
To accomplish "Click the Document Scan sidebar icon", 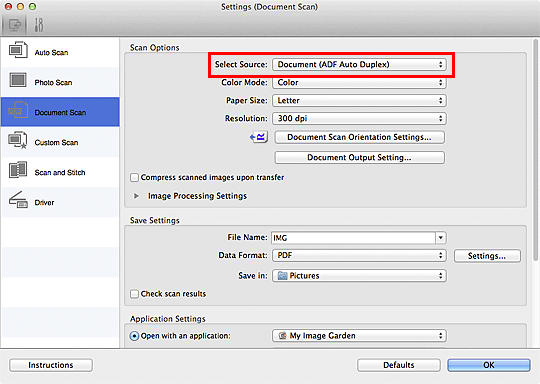I will point(18,110).
